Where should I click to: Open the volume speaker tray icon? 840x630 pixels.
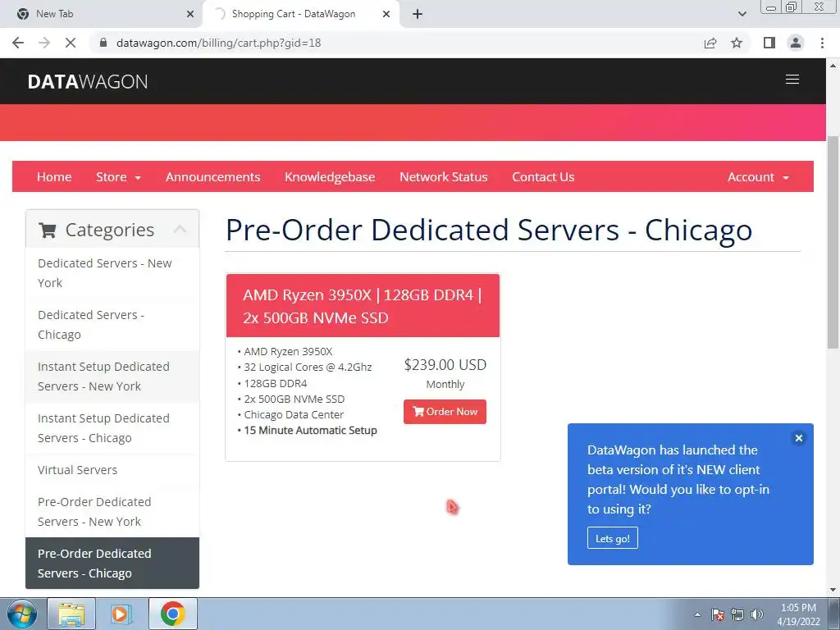pos(757,614)
